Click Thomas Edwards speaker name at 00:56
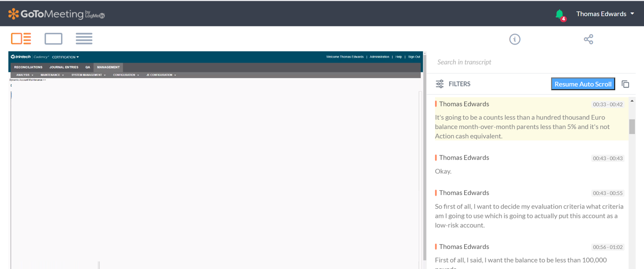This screenshot has width=644, height=269. click(x=464, y=247)
